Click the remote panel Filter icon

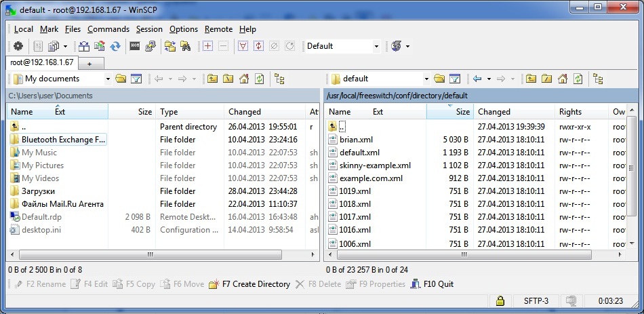click(x=454, y=79)
